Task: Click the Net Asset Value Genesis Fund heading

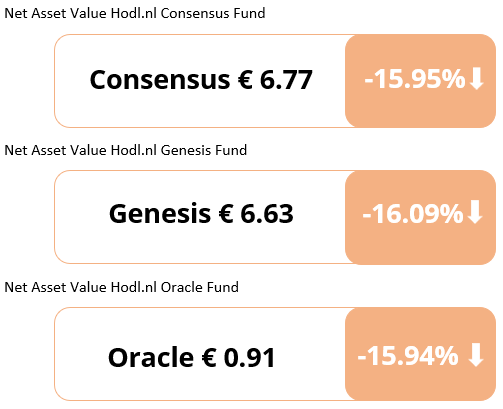Action: tap(126, 150)
